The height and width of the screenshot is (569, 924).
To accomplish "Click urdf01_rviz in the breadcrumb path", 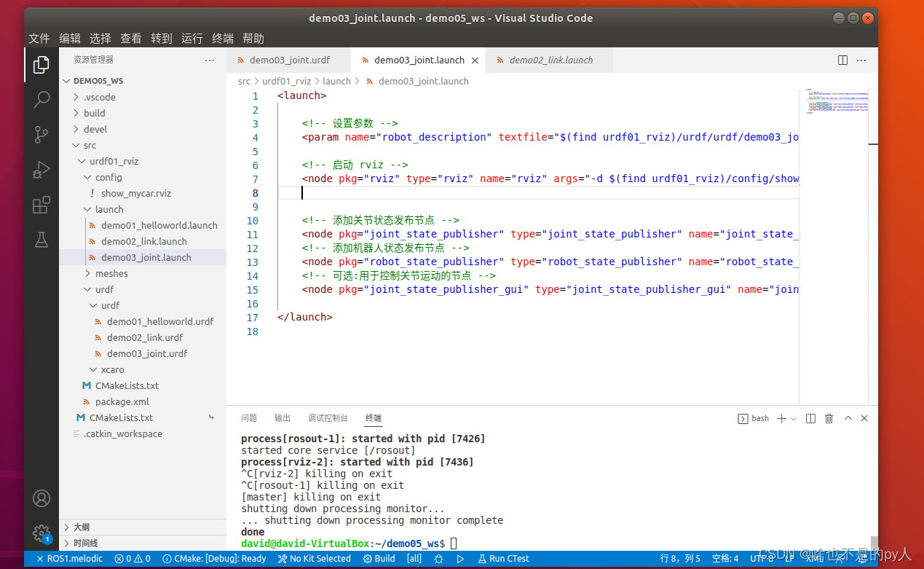I will click(x=286, y=81).
